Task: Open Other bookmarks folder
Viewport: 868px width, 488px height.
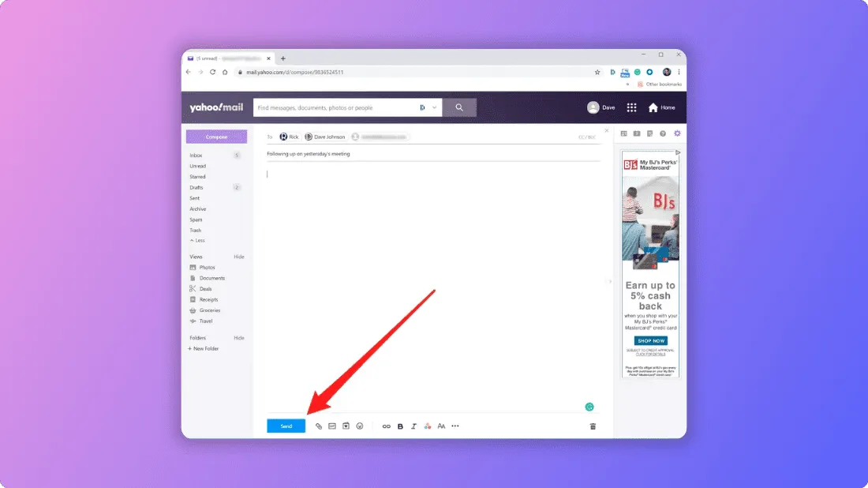Action: click(660, 84)
